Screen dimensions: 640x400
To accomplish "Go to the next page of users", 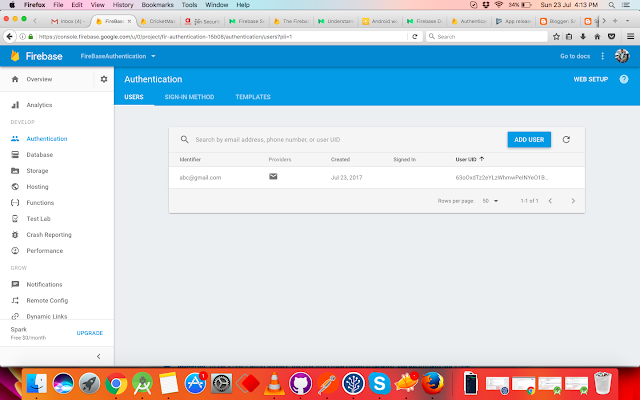I will point(573,201).
